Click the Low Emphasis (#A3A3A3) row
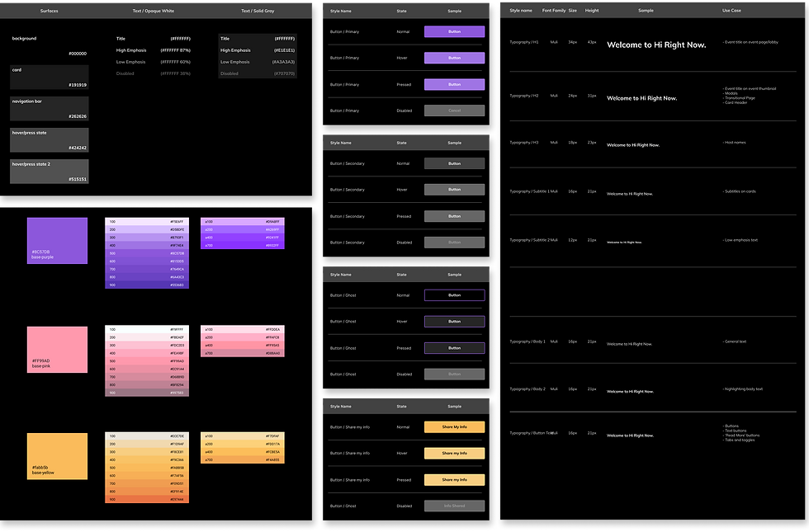This screenshot has height=532, width=809. [258, 62]
